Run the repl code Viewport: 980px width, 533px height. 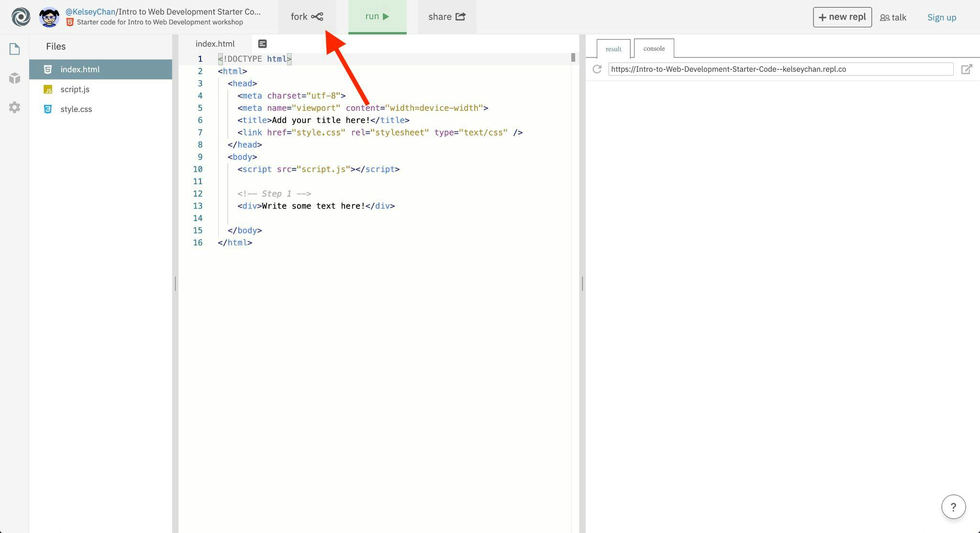[377, 17]
